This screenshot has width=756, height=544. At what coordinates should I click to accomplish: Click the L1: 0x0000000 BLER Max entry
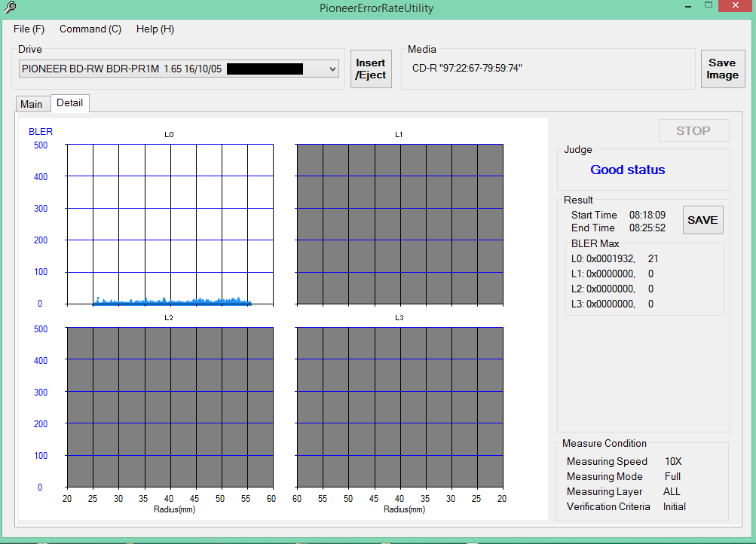pyautogui.click(x=612, y=274)
